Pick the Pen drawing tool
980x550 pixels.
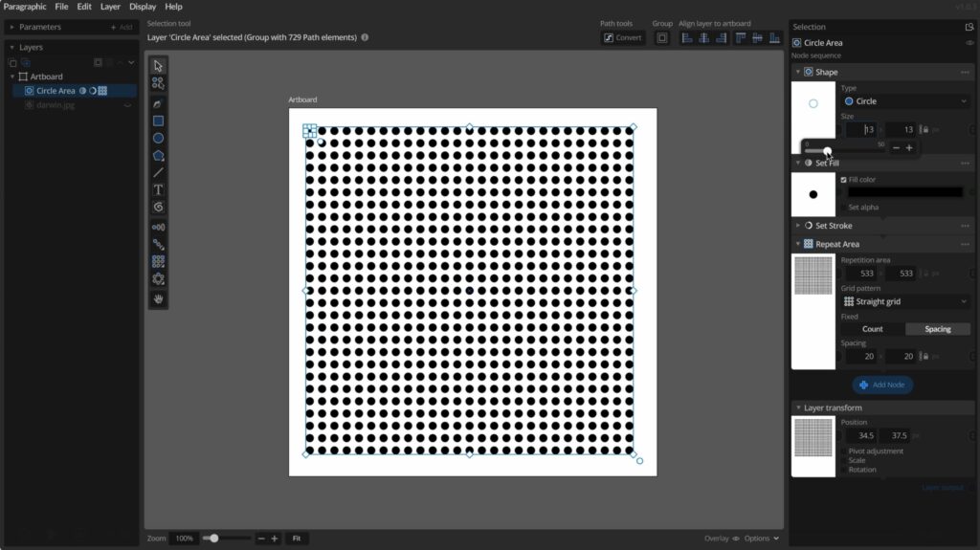click(x=158, y=102)
